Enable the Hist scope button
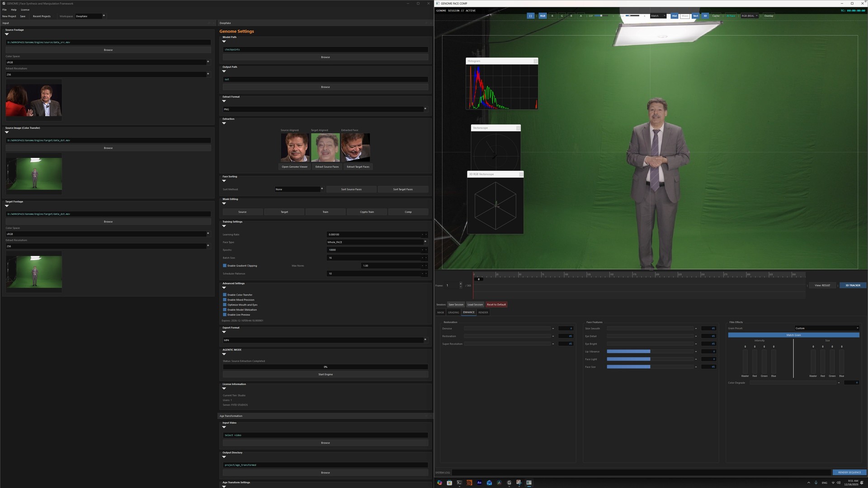This screenshot has height=488, width=868. tap(674, 16)
